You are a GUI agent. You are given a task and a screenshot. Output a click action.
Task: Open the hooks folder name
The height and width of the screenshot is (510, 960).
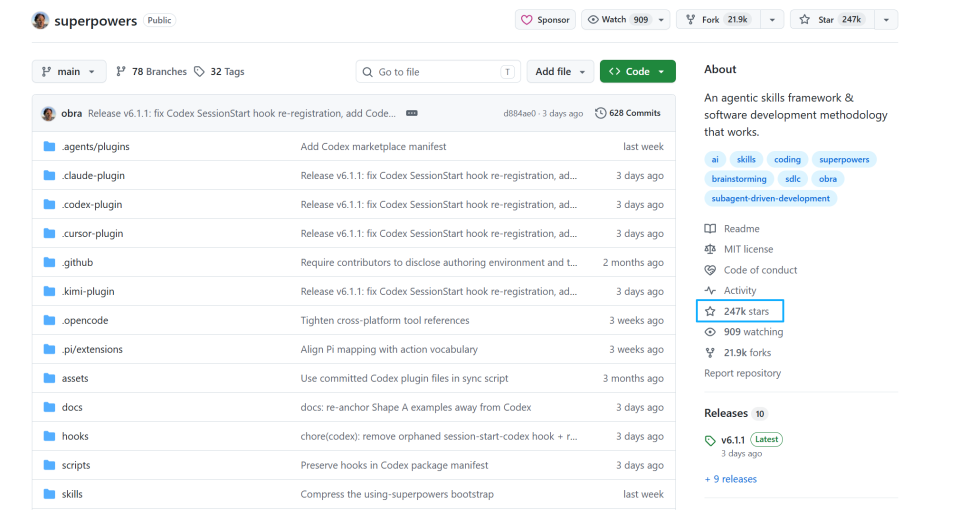point(75,437)
